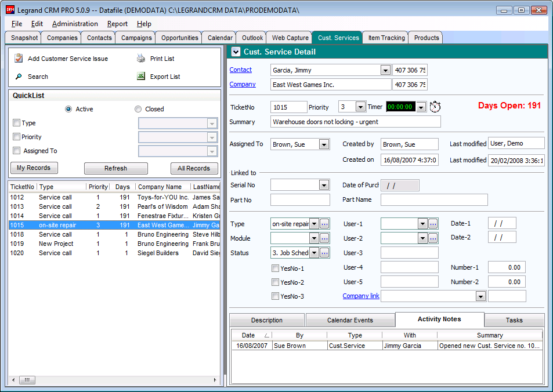Check the YesNo-3 checkbox
553x392 pixels.
coord(275,296)
